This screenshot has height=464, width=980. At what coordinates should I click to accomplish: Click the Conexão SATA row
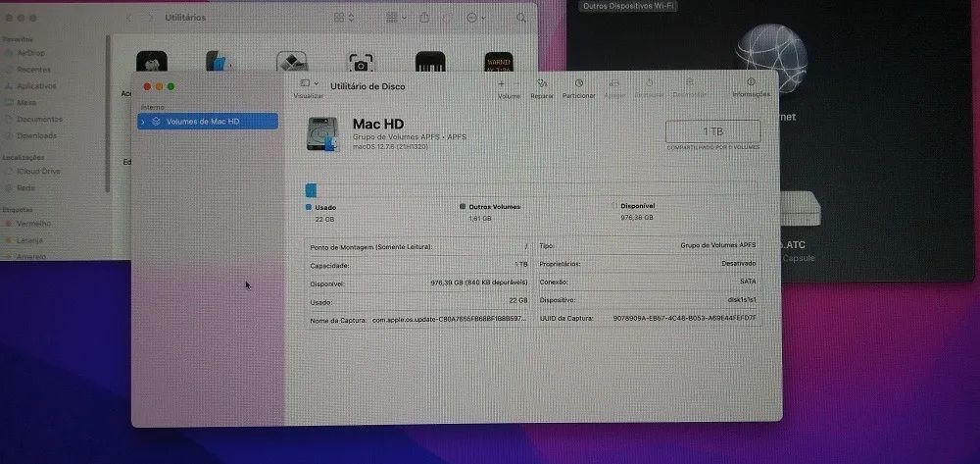pyautogui.click(x=648, y=282)
